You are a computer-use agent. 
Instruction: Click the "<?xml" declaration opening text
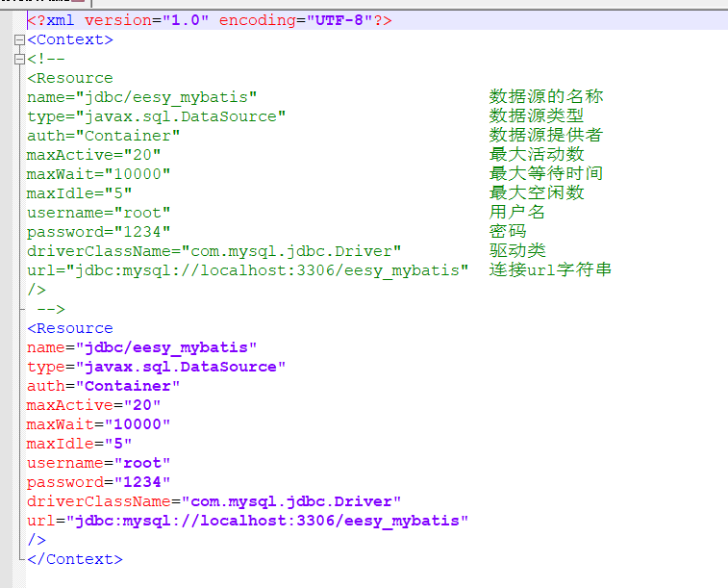[51, 20]
